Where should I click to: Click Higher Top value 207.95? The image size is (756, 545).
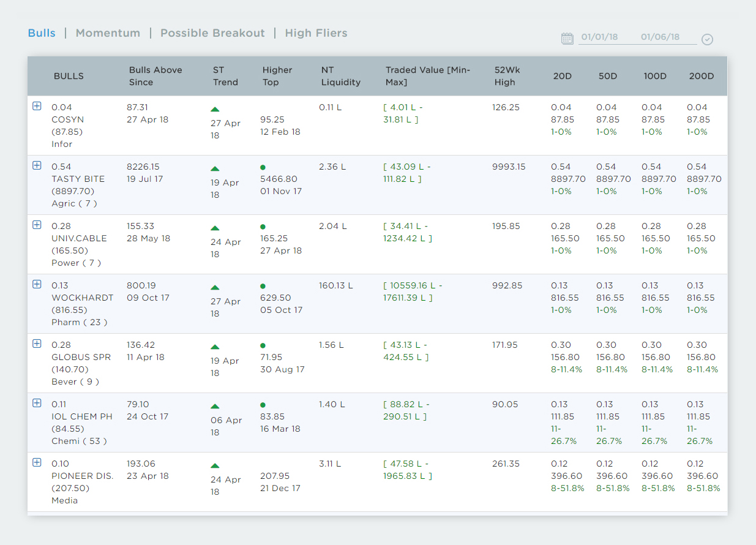point(275,476)
